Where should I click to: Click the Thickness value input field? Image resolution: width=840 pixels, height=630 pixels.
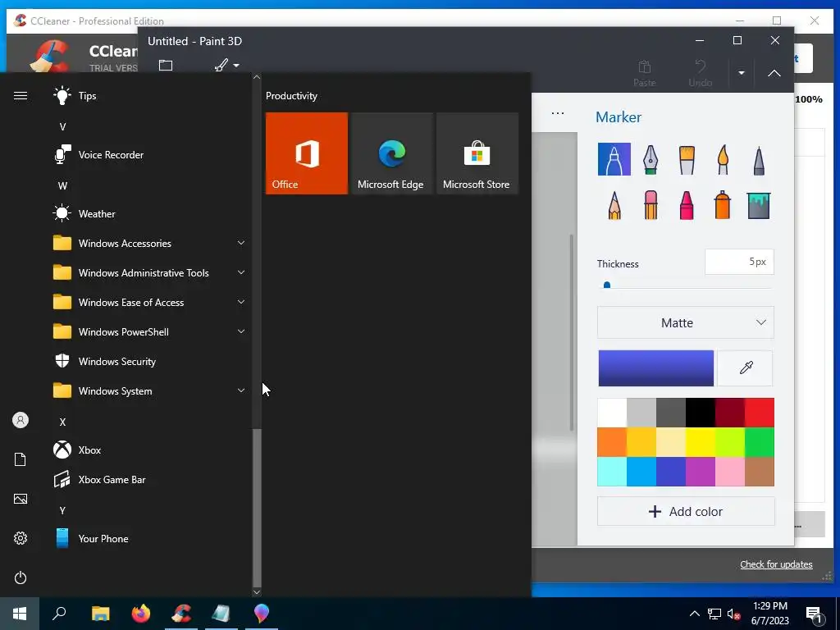tap(739, 262)
